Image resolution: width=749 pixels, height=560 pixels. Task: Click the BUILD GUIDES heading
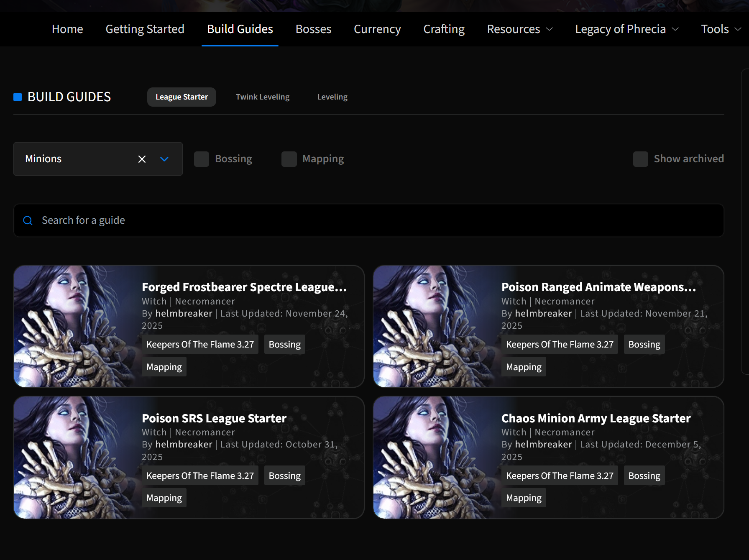pos(69,97)
